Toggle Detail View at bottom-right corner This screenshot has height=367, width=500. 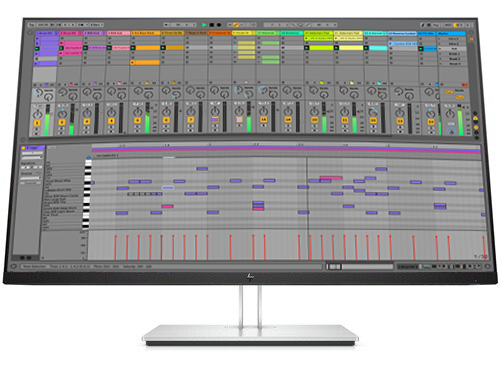[x=487, y=266]
